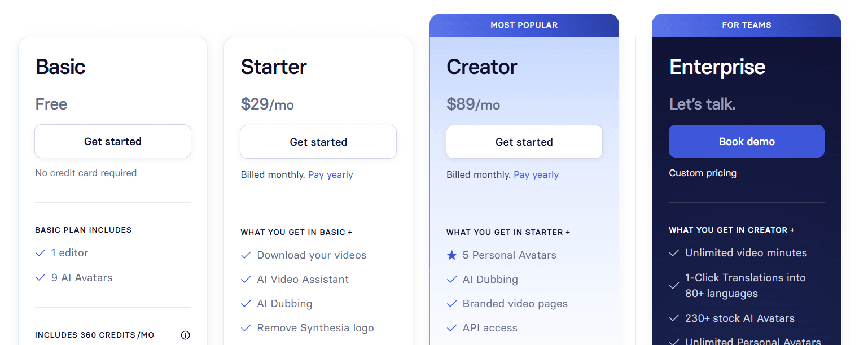
Task: Click the star icon next to 5 Personal Avatars
Action: tap(451, 255)
